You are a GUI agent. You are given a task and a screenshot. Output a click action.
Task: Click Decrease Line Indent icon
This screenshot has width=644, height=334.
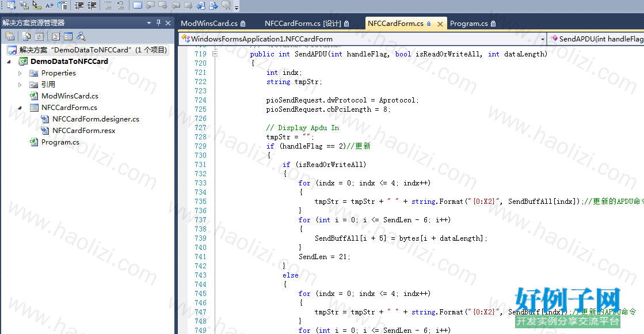79,5
